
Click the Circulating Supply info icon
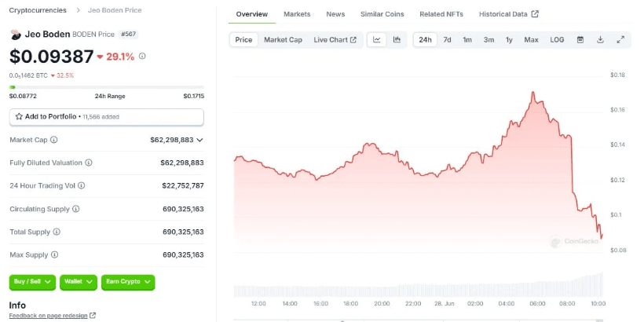click(x=75, y=209)
